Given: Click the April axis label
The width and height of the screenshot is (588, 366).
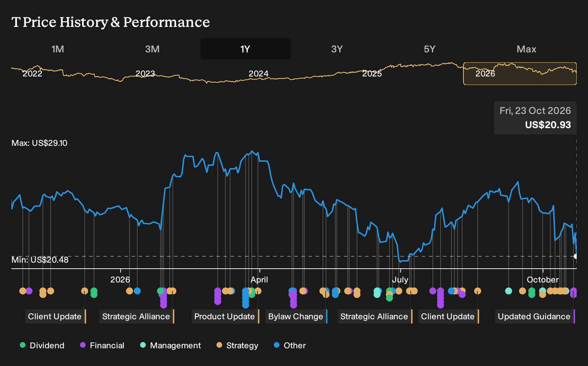Looking at the screenshot, I should (259, 280).
